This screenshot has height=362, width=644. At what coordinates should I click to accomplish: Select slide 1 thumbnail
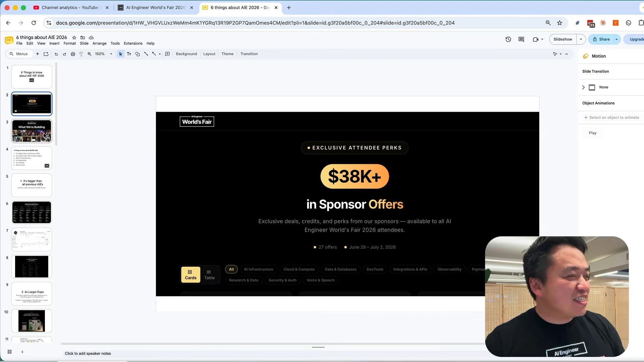pyautogui.click(x=32, y=77)
